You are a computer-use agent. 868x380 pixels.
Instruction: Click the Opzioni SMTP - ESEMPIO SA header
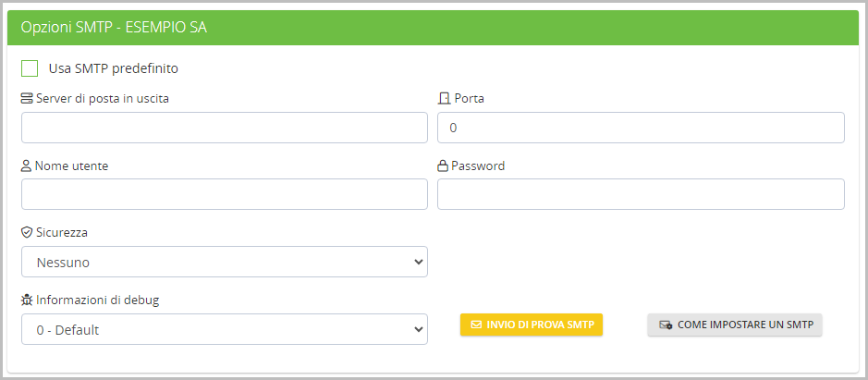point(114,28)
